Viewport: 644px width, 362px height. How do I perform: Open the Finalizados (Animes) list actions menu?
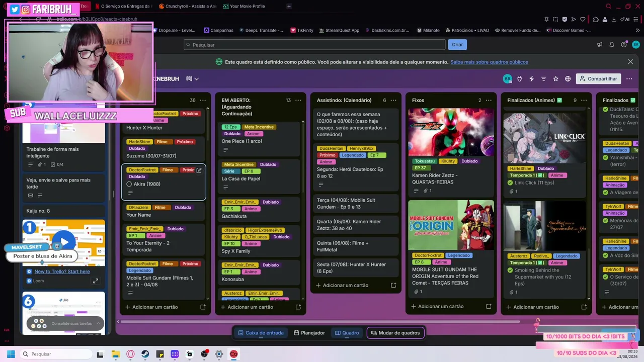click(584, 100)
